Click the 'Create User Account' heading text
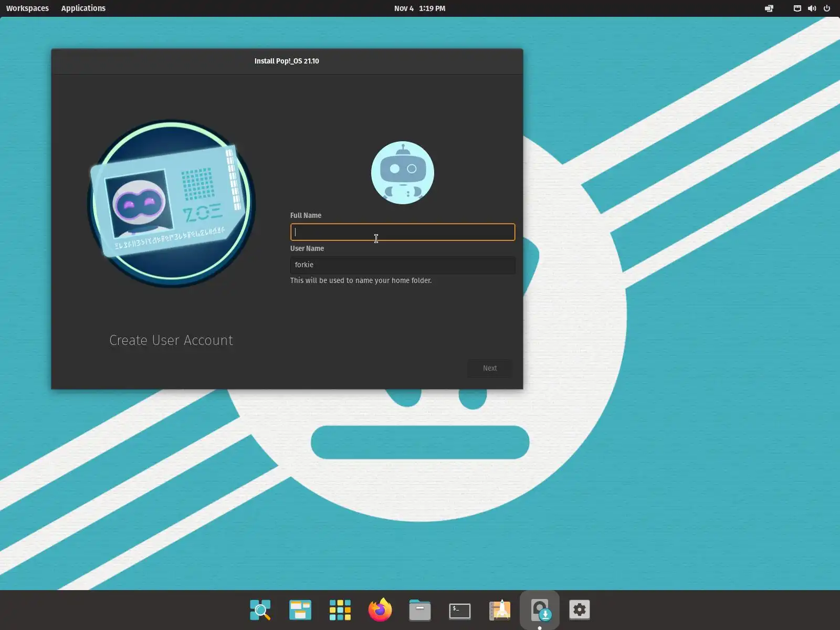 pyautogui.click(x=171, y=340)
